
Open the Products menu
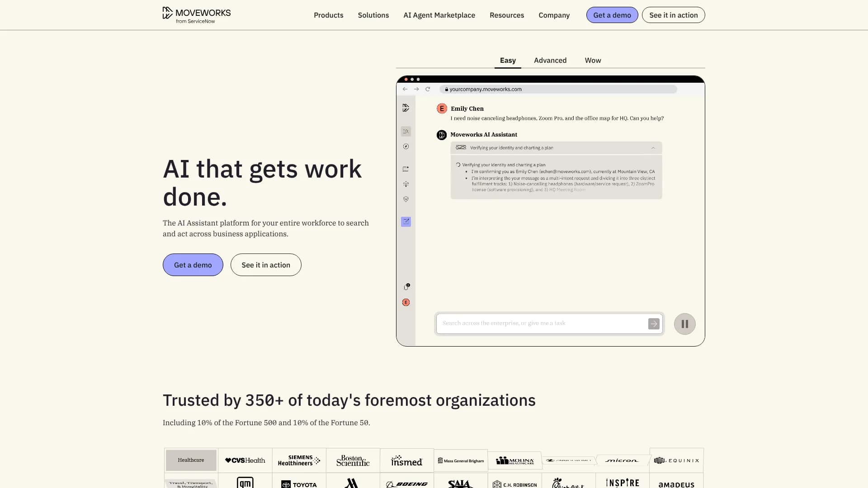coord(329,15)
